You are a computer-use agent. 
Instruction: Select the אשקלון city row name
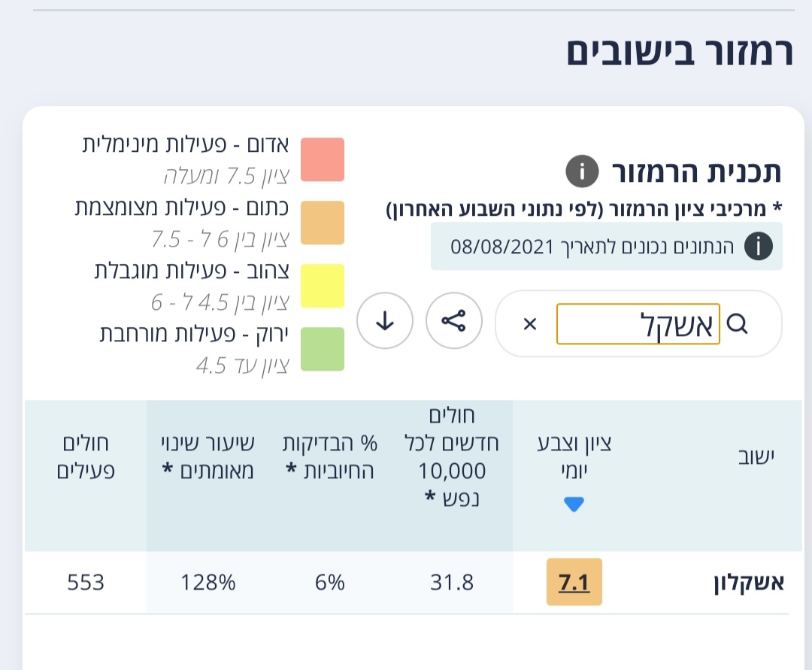pos(749,583)
